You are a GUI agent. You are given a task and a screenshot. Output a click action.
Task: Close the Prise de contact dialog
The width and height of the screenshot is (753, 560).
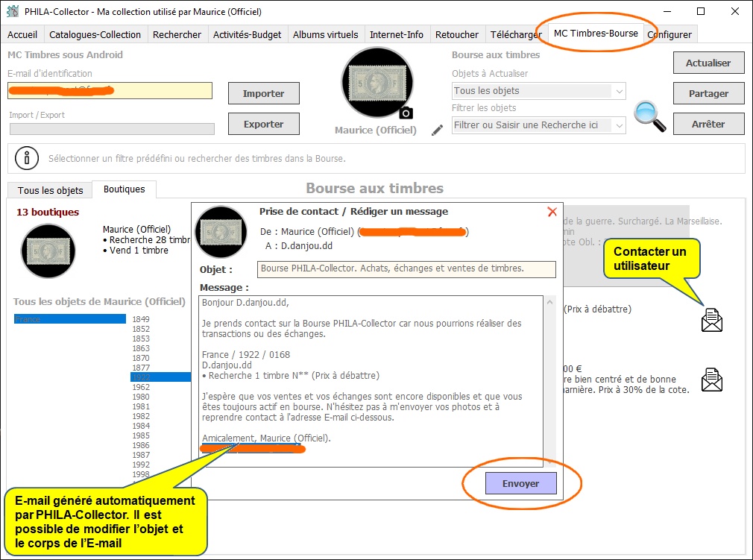tap(552, 212)
